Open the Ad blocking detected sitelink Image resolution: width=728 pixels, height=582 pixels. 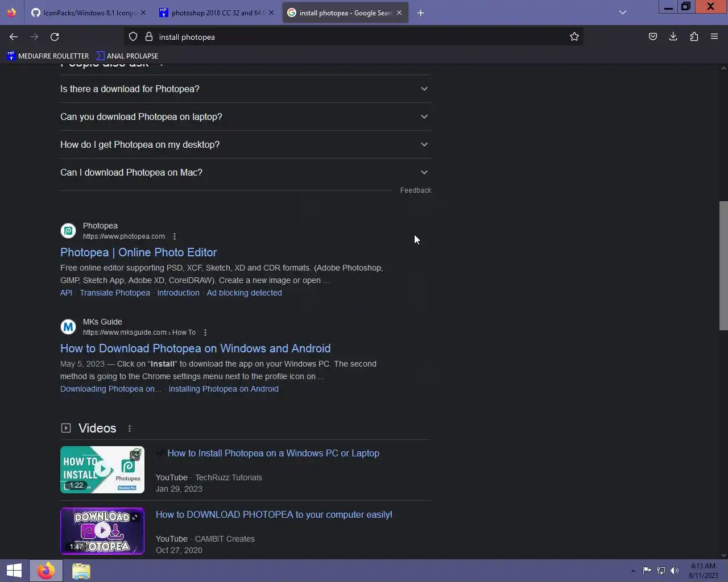coord(244,293)
